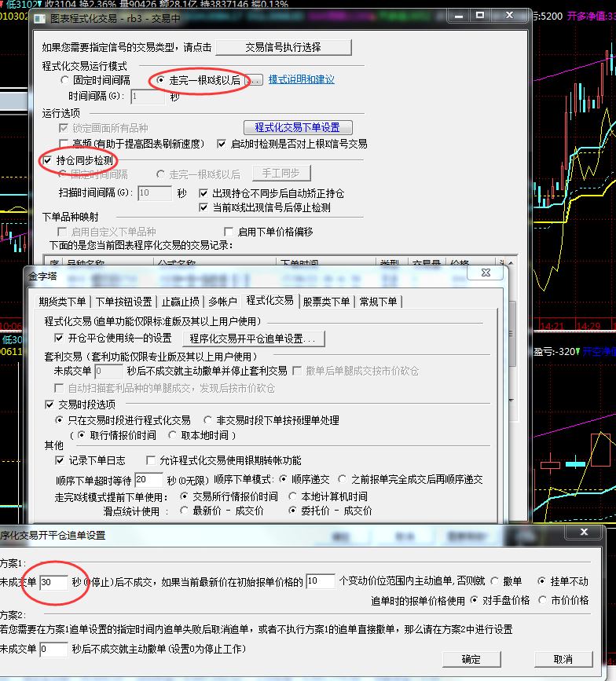Select 取行情报价时间 radio
616x681 pixels.
81,435
